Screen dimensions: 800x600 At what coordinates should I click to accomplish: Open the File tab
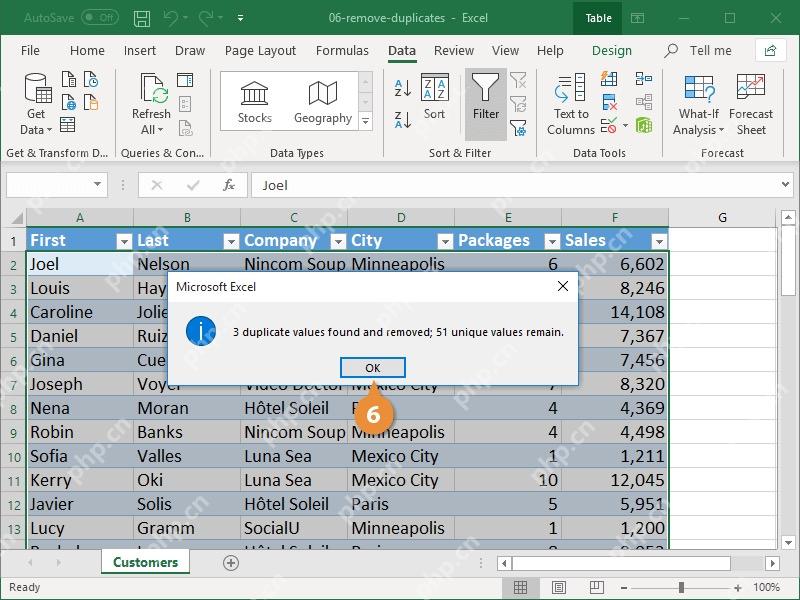point(30,51)
